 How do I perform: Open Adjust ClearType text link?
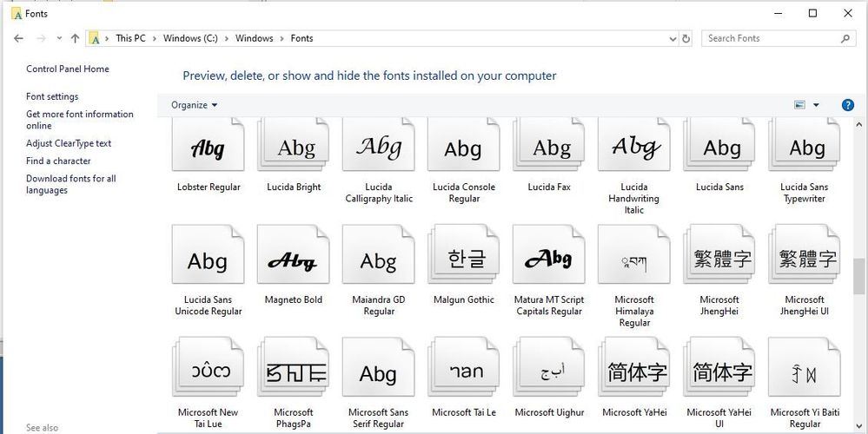(x=69, y=143)
